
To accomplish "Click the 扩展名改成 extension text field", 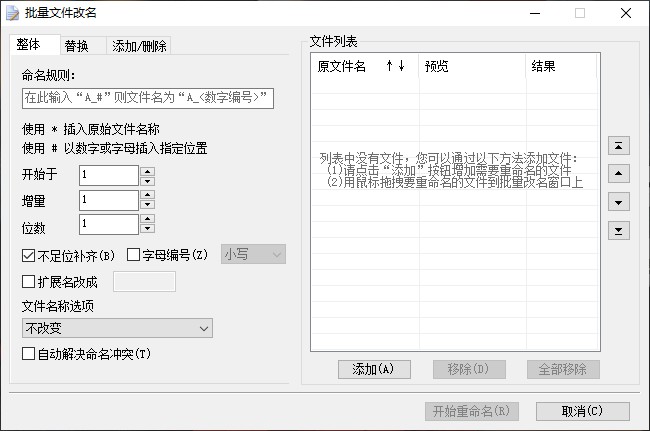I will (x=144, y=282).
